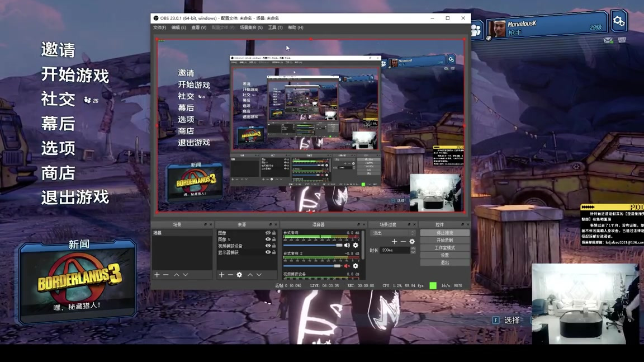Remove scene using minus icon in 场景 panel
Viewport: 644px width, 362px height.
(165, 275)
